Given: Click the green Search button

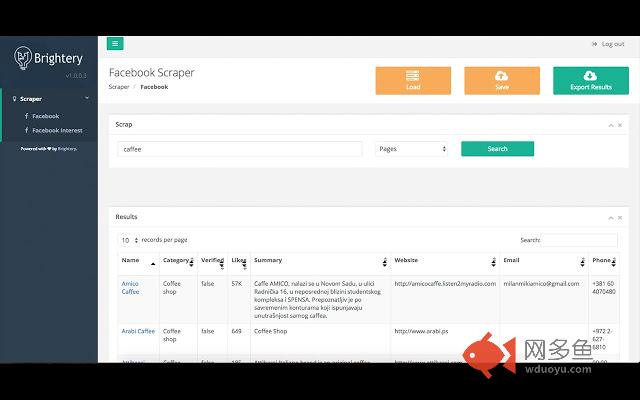Looking at the screenshot, I should tap(497, 149).
